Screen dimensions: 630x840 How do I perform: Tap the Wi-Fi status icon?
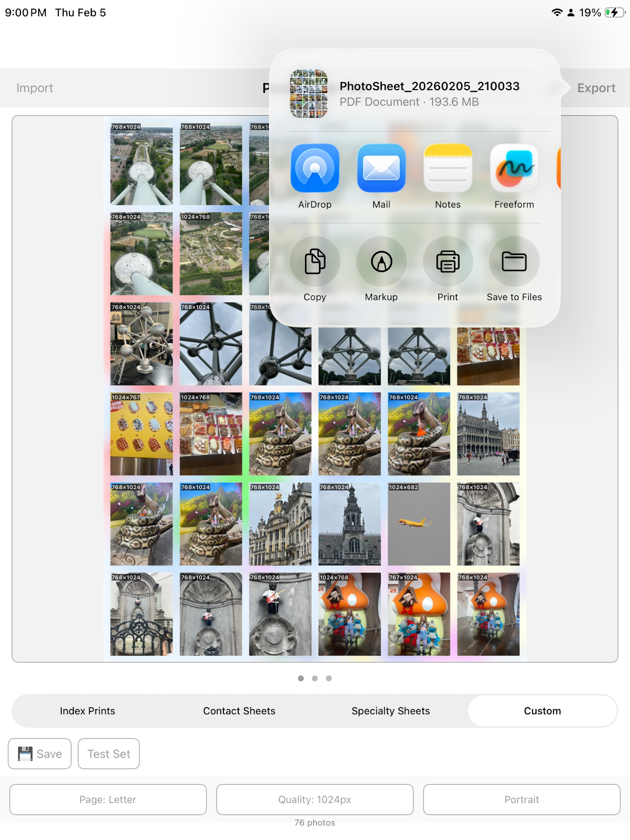557,13
